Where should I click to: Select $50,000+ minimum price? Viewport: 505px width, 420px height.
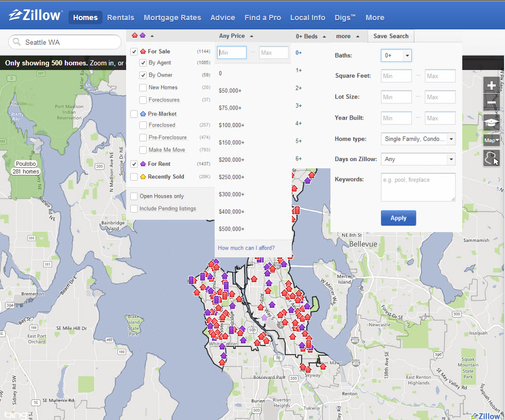coord(230,91)
